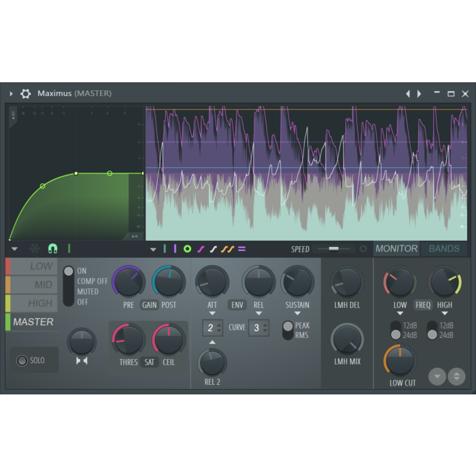Select the HIGH band
The height and width of the screenshot is (476, 476).
[31, 303]
